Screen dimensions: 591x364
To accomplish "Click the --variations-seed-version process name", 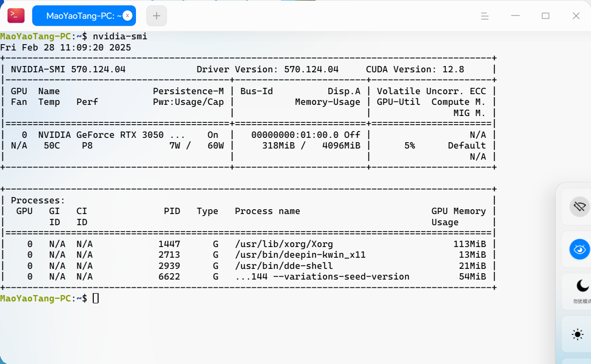I will coord(322,277).
